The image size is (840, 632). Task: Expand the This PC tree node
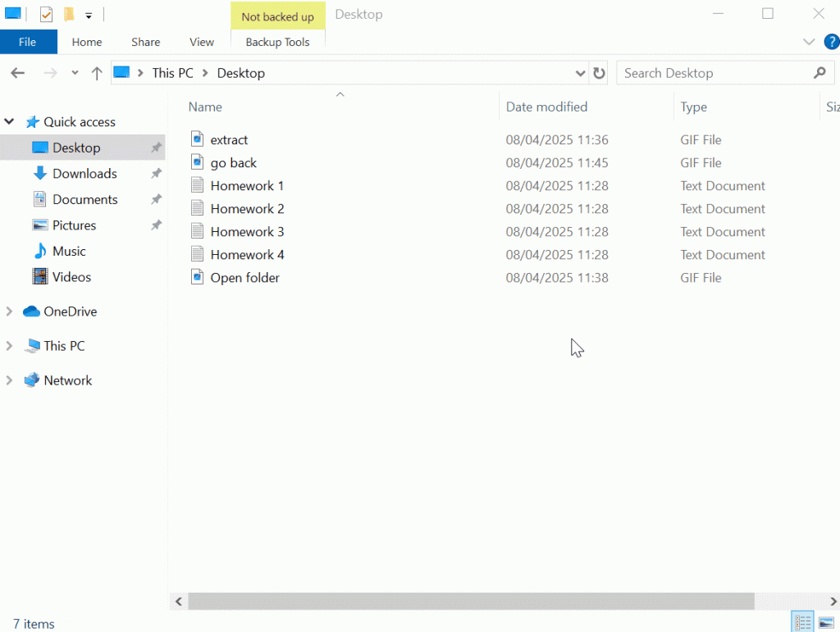tap(10, 346)
